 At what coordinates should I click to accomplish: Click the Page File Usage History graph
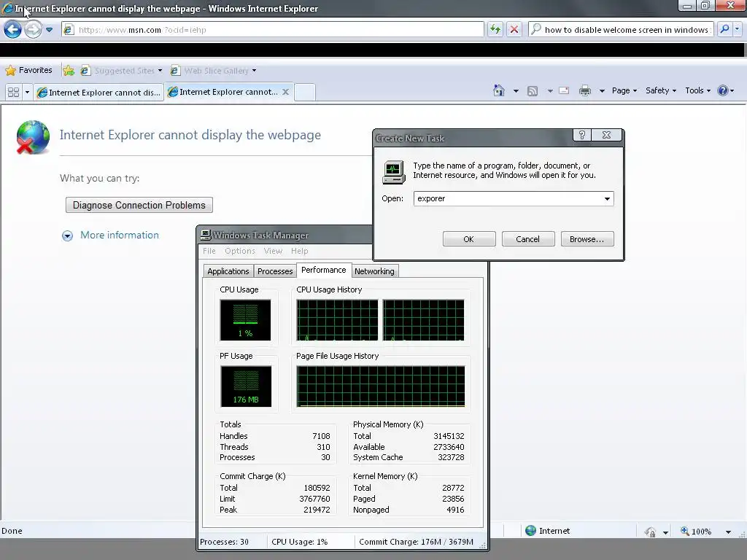[381, 386]
